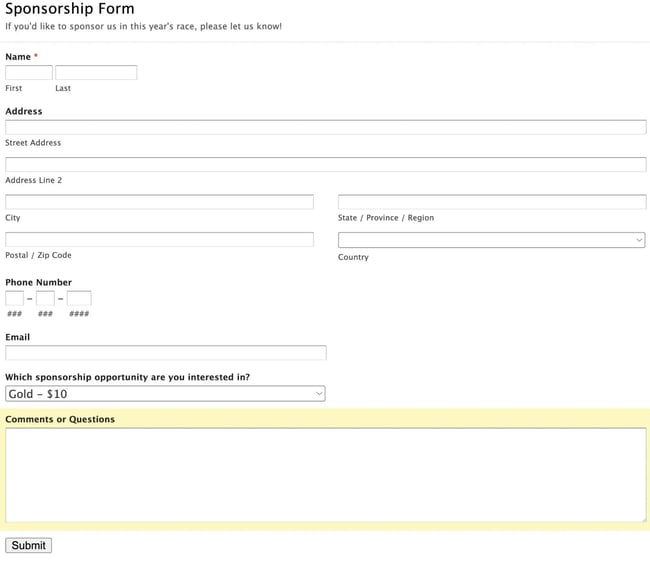The image size is (650, 562).
Task: Focus the Email input field
Action: coord(166,353)
